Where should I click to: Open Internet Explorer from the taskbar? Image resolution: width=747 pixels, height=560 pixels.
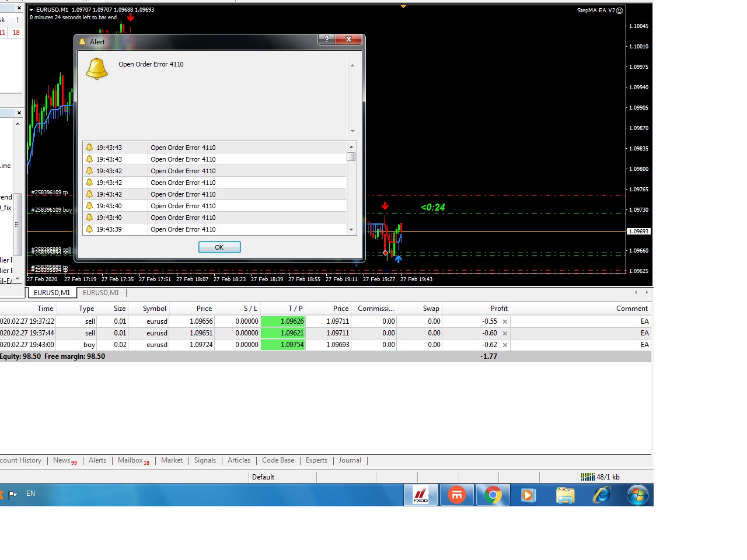601,495
